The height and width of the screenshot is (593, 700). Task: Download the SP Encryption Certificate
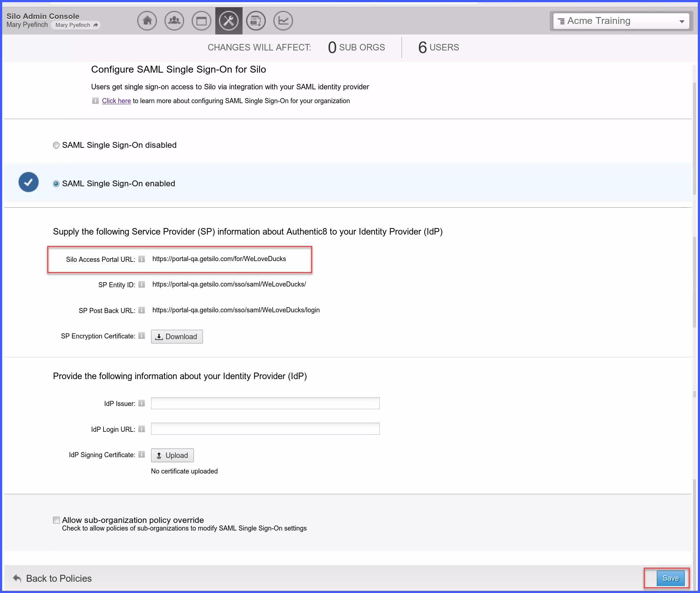pyautogui.click(x=177, y=337)
